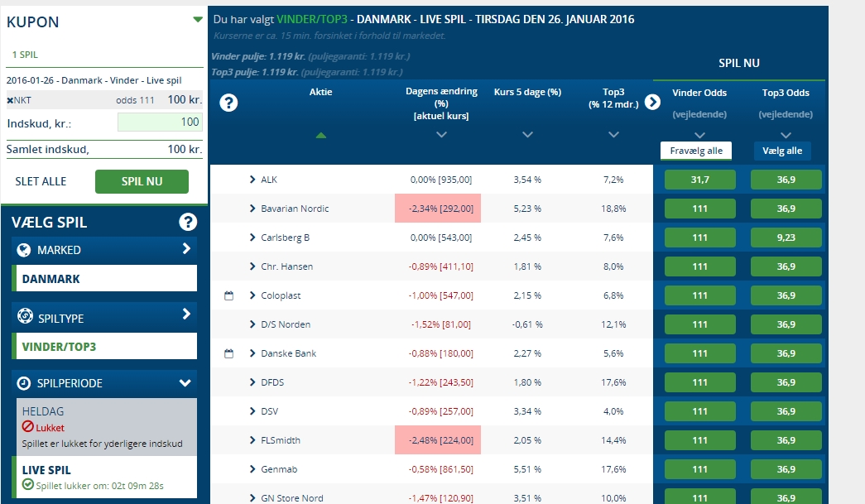The image size is (865, 504).
Task: Open the 1 SPIL coupon tab
Action: coord(25,55)
